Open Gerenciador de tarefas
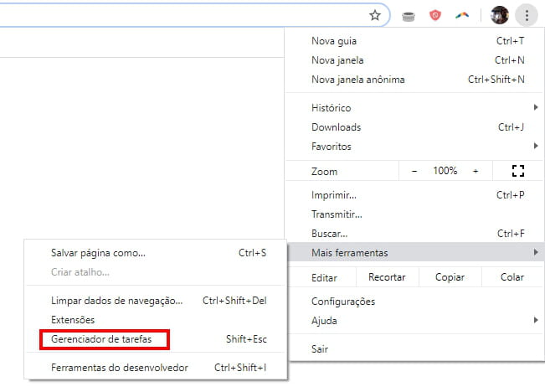Image resolution: width=545 pixels, height=392 pixels. click(x=156, y=339)
